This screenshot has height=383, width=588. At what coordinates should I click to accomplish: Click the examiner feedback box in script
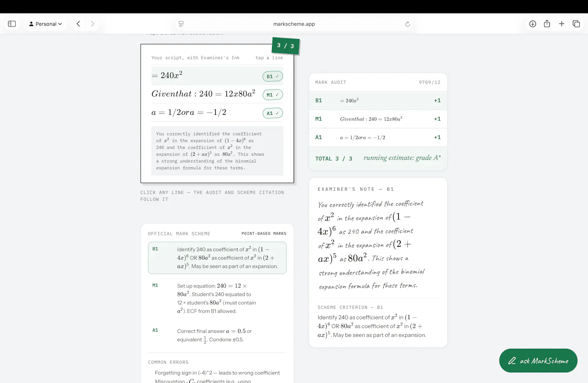coord(217,151)
